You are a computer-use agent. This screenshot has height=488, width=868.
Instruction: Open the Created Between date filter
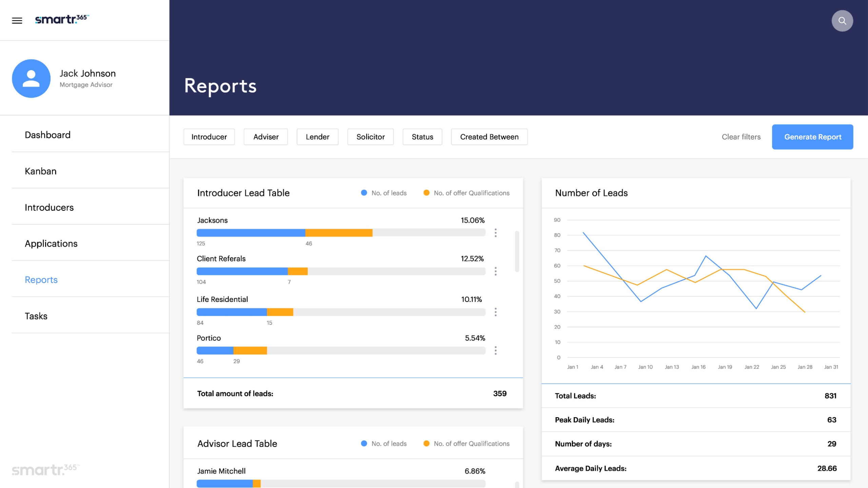[x=489, y=137]
